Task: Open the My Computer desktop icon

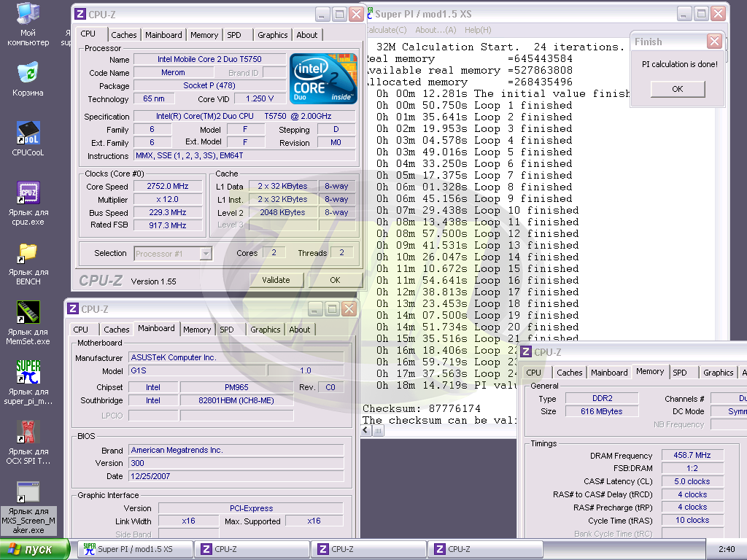Action: click(x=28, y=25)
